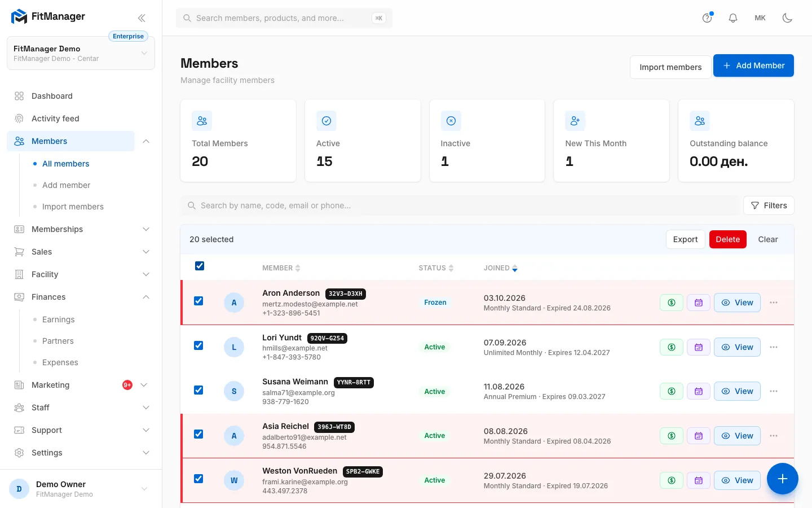Image resolution: width=812 pixels, height=508 pixels.
Task: Click the blue floating plus button
Action: click(782, 479)
